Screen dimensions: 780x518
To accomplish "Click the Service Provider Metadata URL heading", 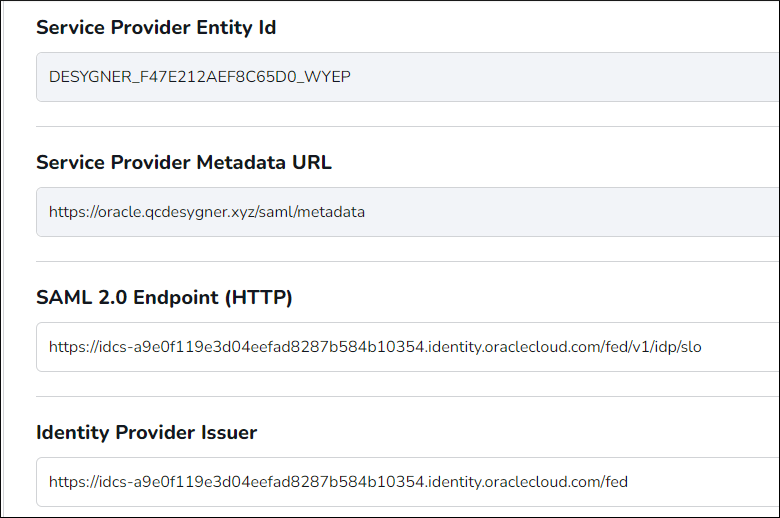I will [184, 162].
